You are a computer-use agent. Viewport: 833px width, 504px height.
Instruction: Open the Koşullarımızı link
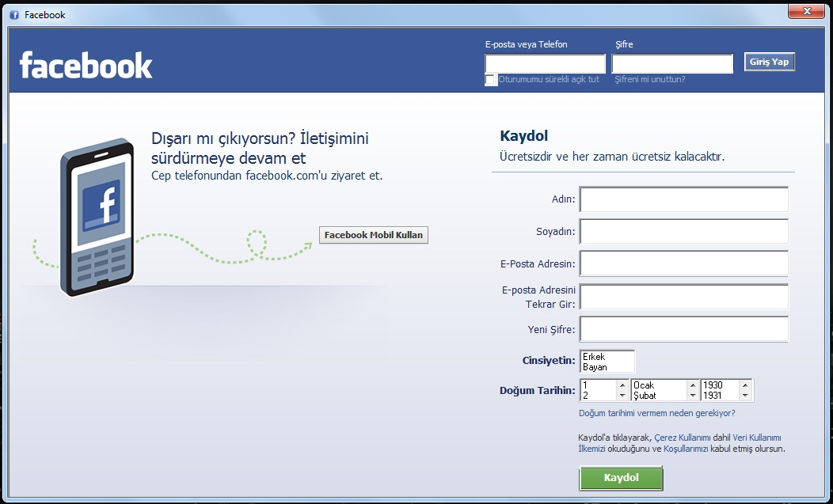click(686, 449)
